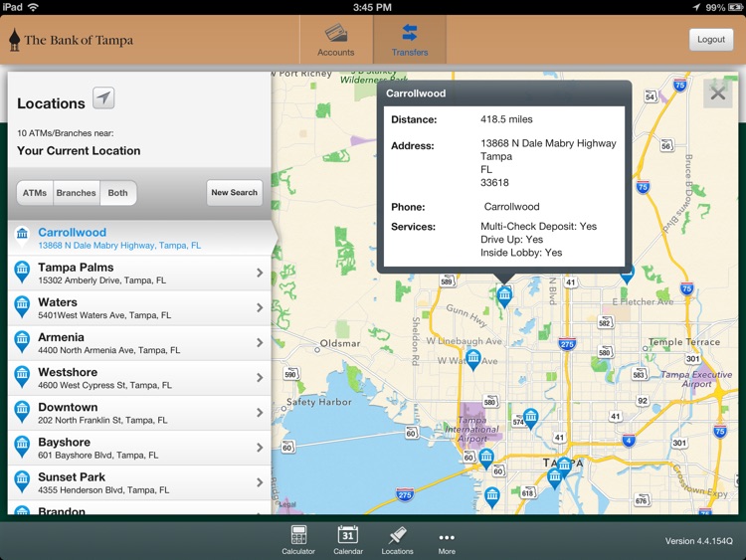
Task: Expand Westshore row chevron
Action: pyautogui.click(x=260, y=378)
